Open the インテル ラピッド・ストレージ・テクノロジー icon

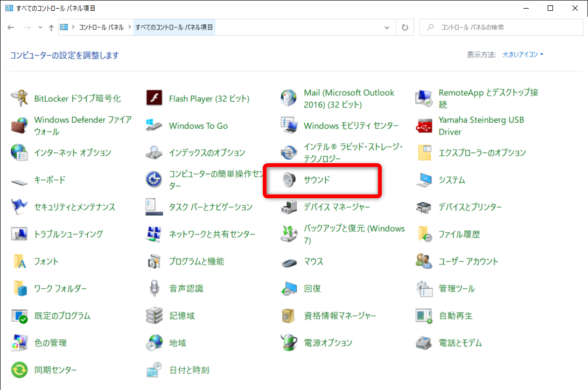coord(289,152)
